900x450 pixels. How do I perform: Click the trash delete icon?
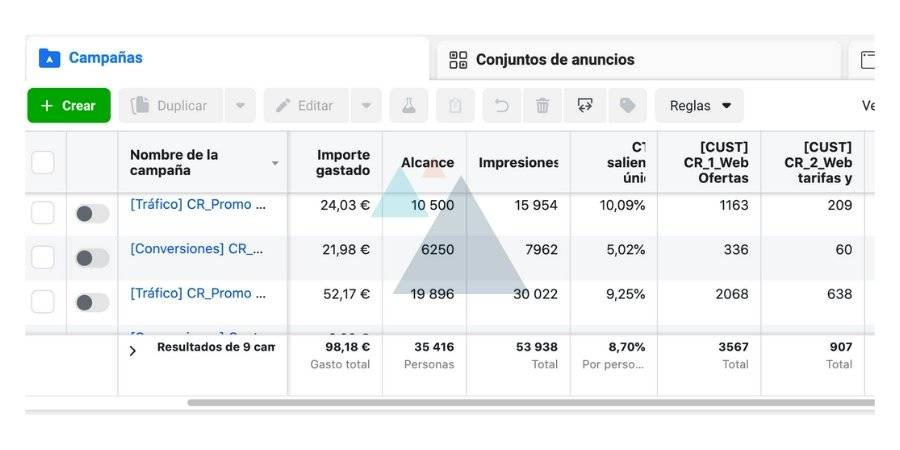tap(542, 106)
